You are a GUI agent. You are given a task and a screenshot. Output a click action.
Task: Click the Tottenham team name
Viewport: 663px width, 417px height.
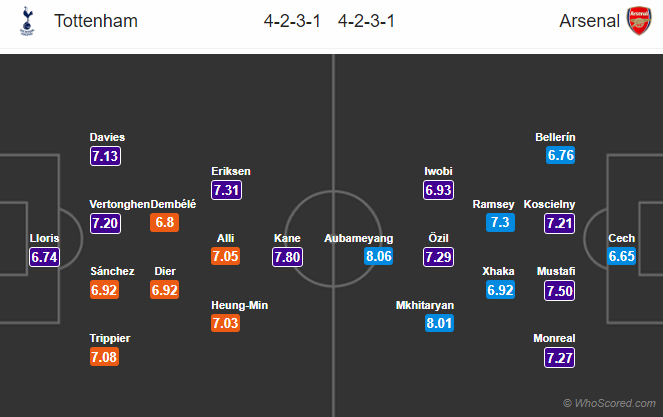coord(96,21)
